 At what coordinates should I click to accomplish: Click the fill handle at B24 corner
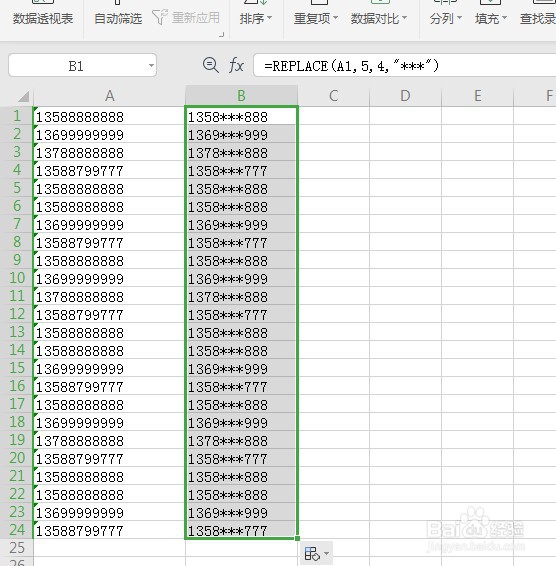click(297, 538)
